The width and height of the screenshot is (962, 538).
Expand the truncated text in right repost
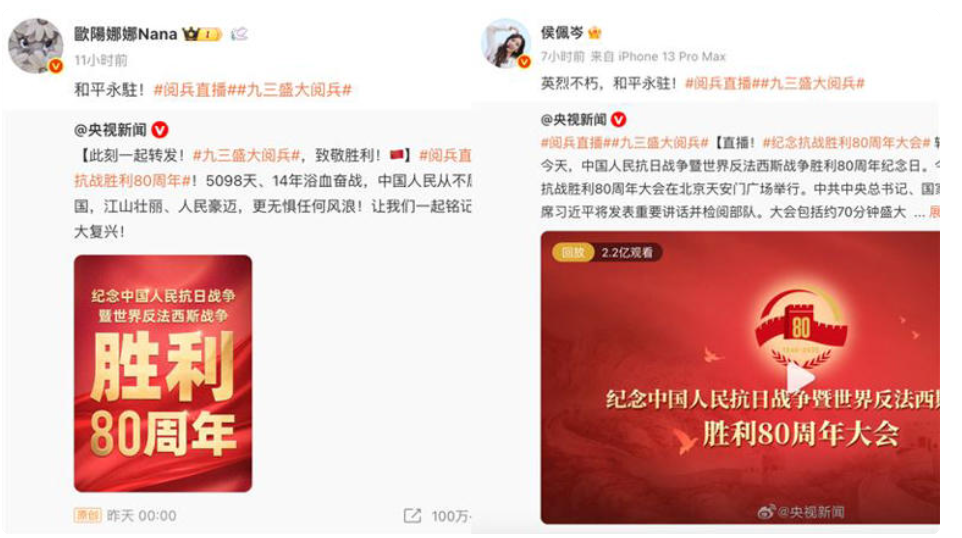[934, 212]
